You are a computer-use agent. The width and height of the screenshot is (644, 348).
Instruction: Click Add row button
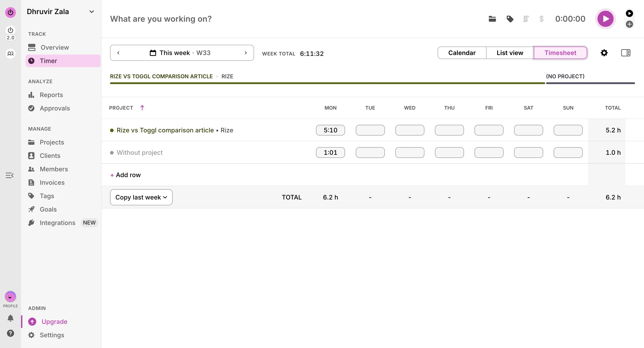click(x=125, y=175)
